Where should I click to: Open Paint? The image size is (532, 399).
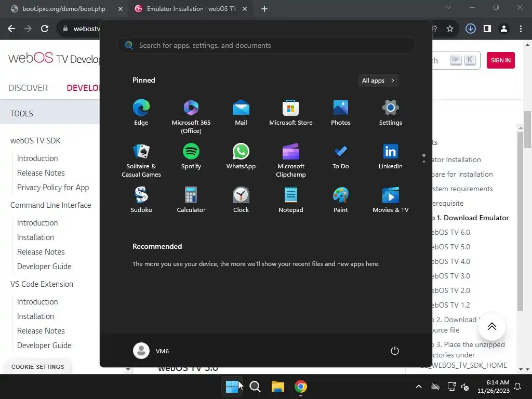(341, 200)
